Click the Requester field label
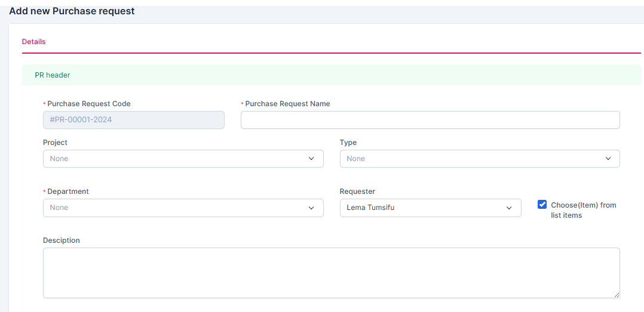 [x=357, y=191]
